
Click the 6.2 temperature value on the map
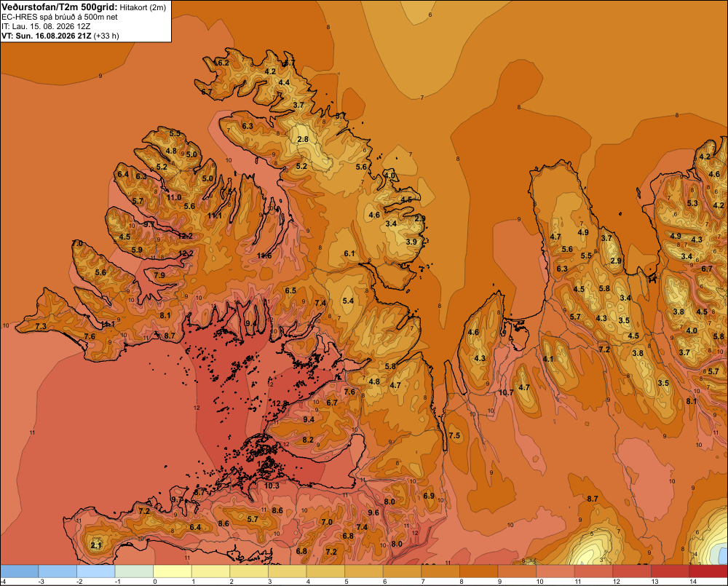point(223,63)
